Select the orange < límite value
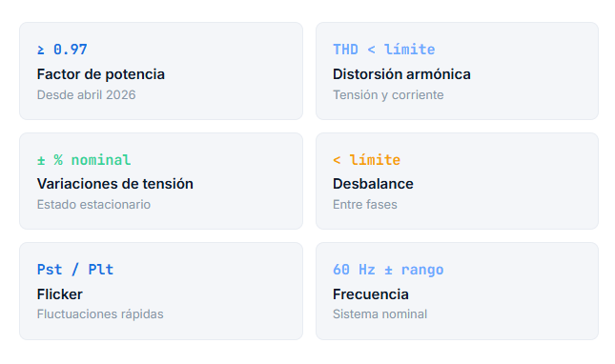This screenshot has height=364, width=615. (366, 160)
